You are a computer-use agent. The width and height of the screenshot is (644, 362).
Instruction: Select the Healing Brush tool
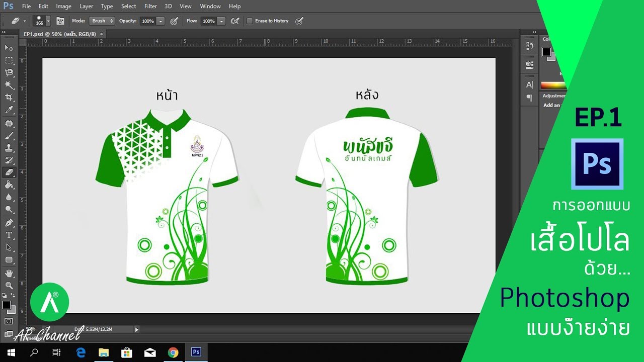click(9, 124)
